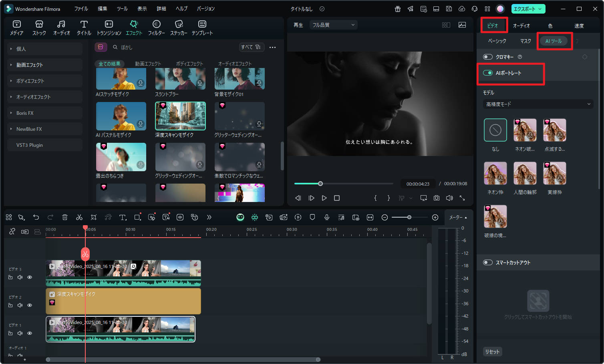
Task: Toggle the AIポートレート switch
Action: (487, 73)
